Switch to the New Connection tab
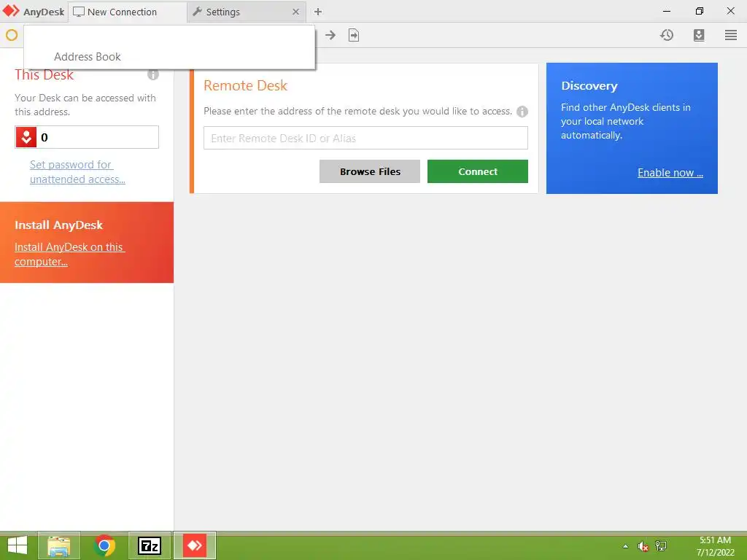 pyautogui.click(x=128, y=12)
